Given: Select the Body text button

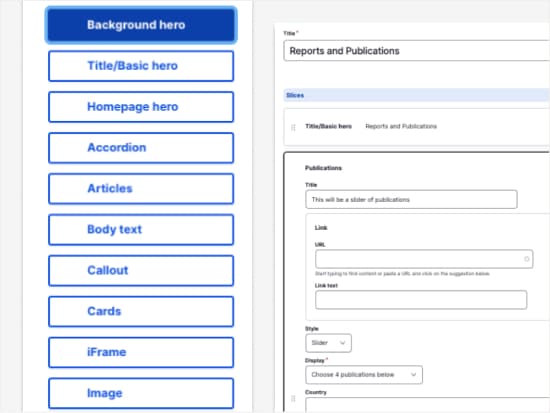Looking at the screenshot, I should click(141, 230).
